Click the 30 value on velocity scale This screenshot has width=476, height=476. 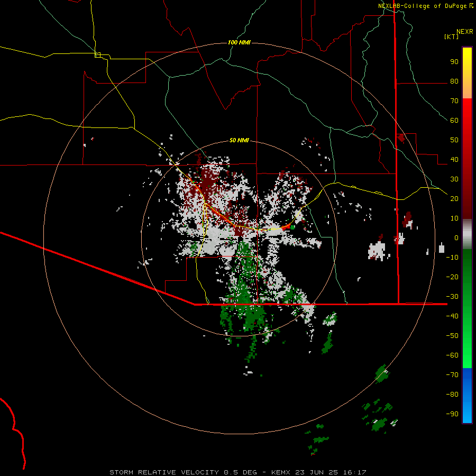click(454, 179)
